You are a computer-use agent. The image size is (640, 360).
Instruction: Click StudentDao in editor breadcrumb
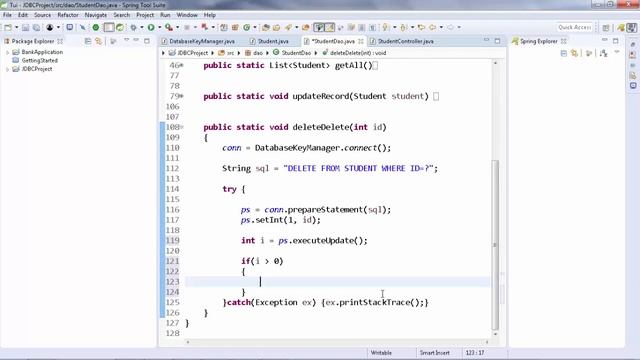pos(296,53)
